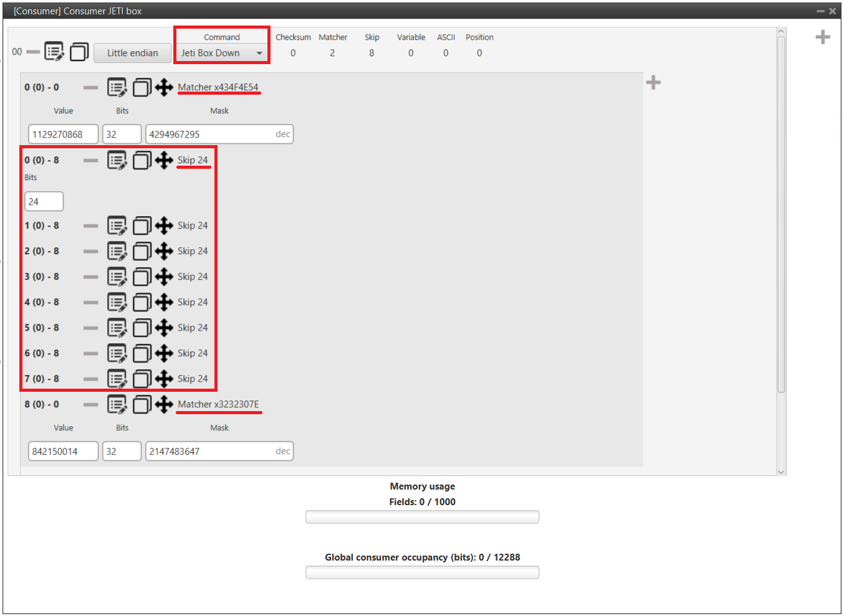Click plus icon to add field to message
This screenshot has height=616, width=844.
(653, 83)
